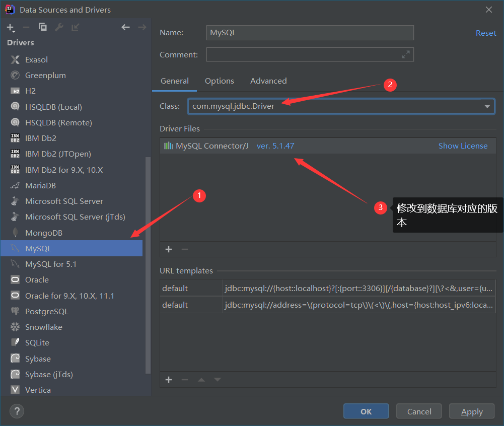Open the Class dropdown arrow
The width and height of the screenshot is (504, 426).
point(487,106)
